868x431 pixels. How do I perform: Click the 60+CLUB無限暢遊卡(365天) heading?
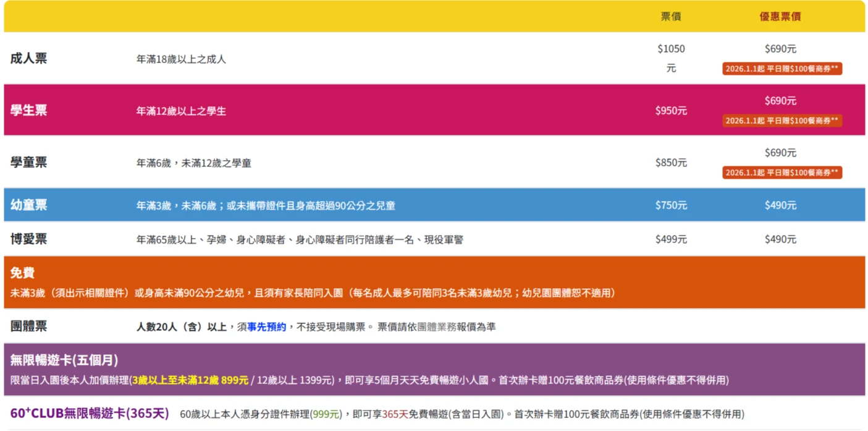click(x=90, y=414)
